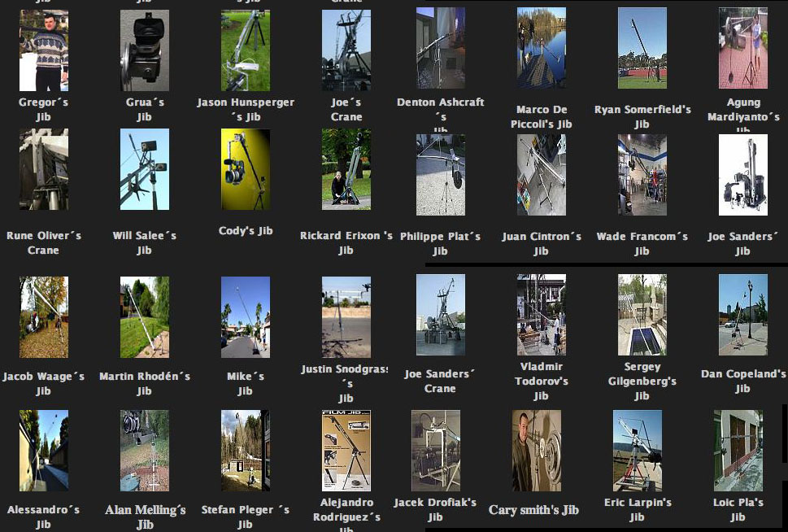Select Dan Copeland's Jib photo thumbnail
The width and height of the screenshot is (788, 532).
[743, 315]
